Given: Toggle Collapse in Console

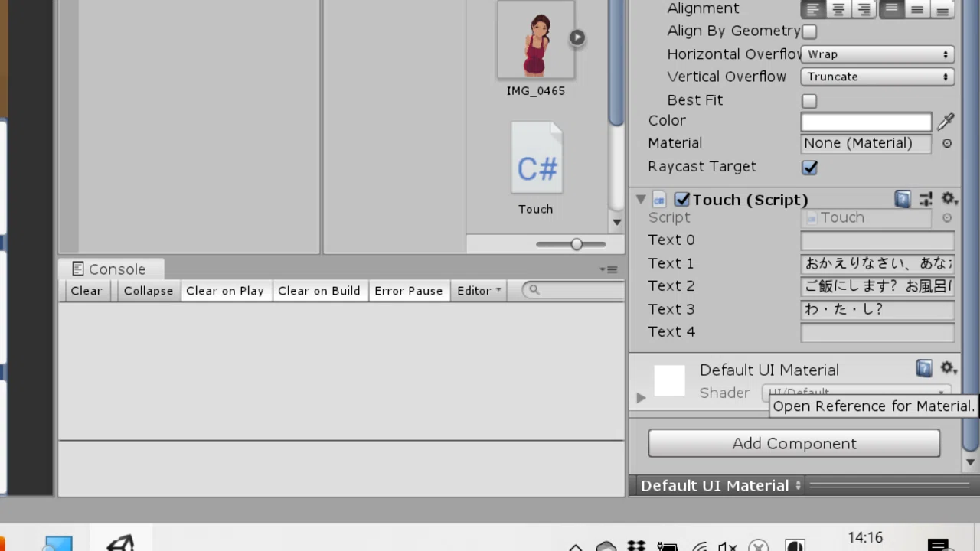Looking at the screenshot, I should point(149,291).
